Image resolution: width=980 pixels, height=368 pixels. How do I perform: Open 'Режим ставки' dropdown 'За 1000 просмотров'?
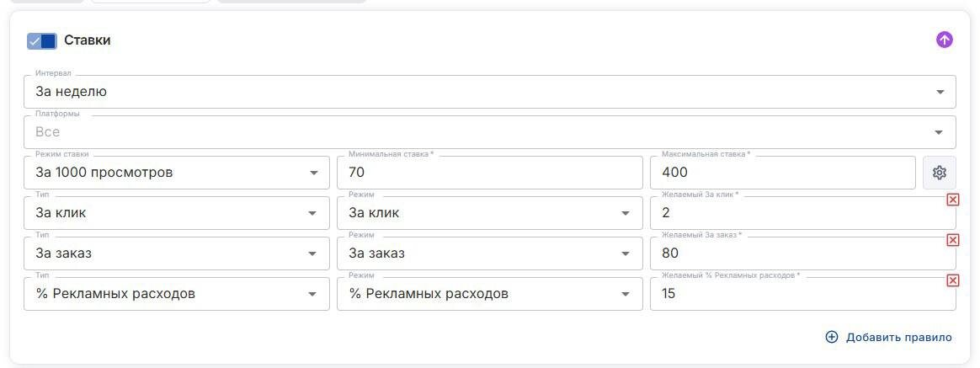176,173
